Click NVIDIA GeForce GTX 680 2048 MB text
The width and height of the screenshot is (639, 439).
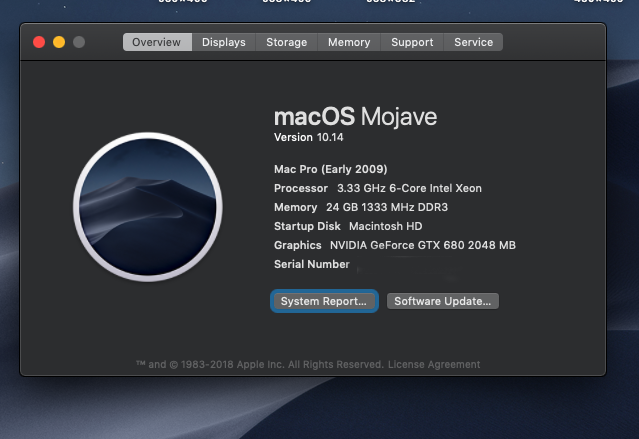(423, 245)
